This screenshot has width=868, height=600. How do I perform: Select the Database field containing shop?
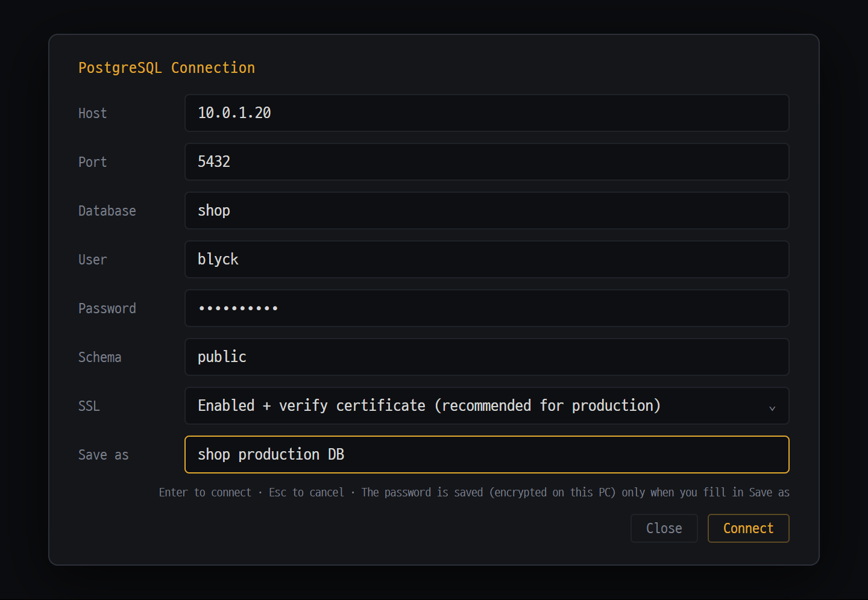point(487,210)
